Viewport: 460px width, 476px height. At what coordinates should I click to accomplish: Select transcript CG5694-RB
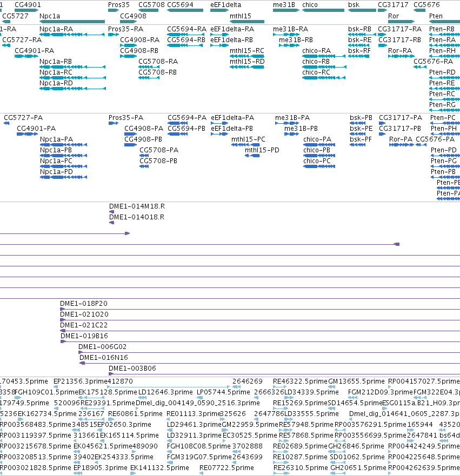pos(185,45)
